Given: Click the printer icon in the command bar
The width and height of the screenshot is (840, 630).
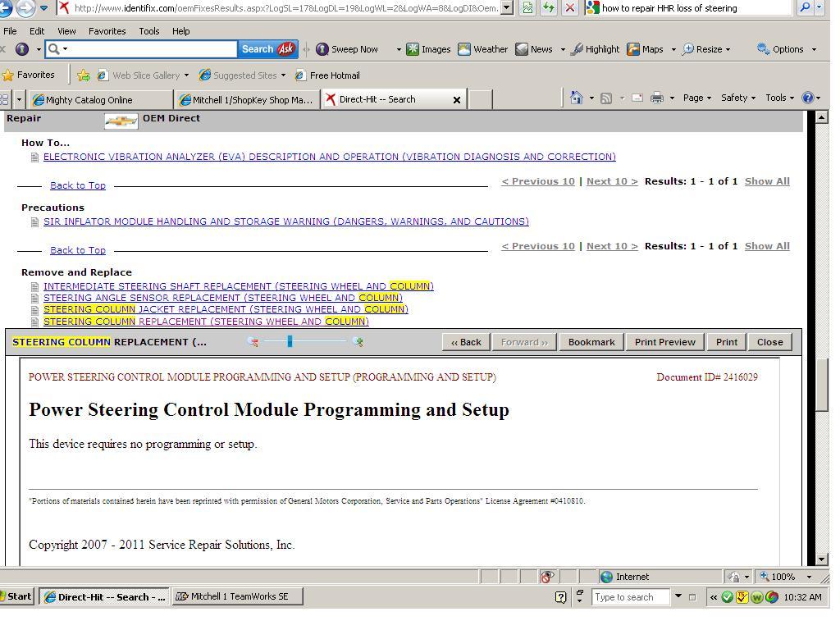Looking at the screenshot, I should (x=657, y=98).
